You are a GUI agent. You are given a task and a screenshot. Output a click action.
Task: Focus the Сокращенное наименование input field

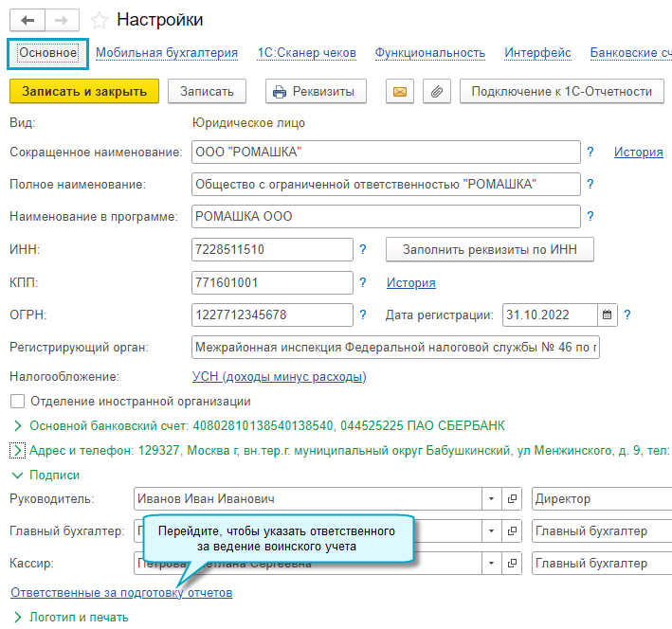(386, 153)
